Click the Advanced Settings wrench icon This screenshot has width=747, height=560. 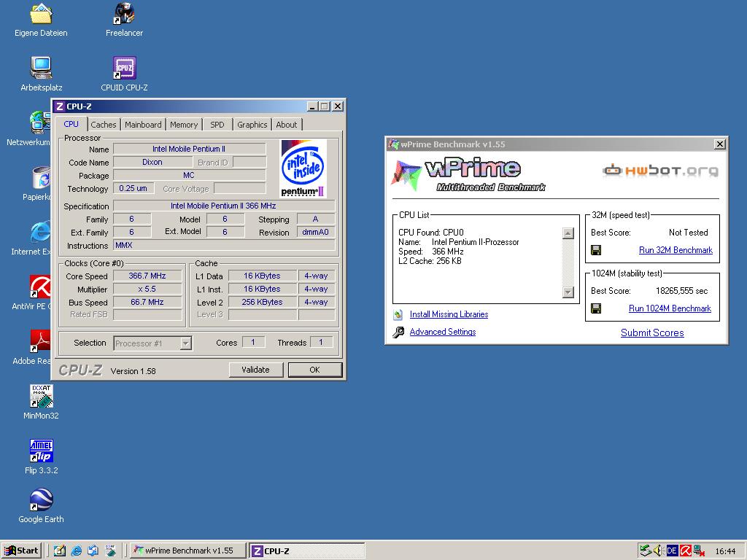pyautogui.click(x=398, y=332)
